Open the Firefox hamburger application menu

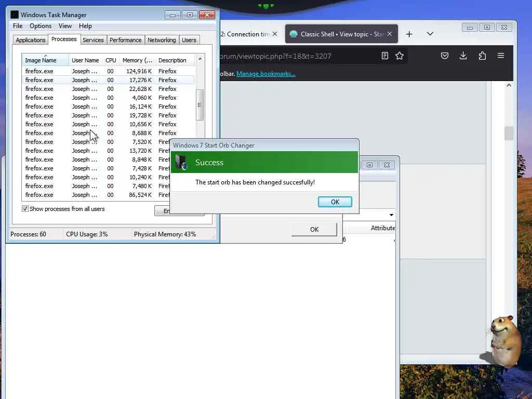pos(501,56)
